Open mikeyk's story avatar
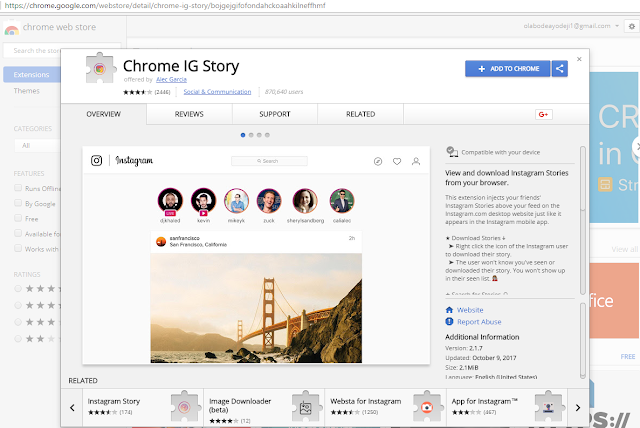Viewport: 640px width, 428px height. (236, 200)
